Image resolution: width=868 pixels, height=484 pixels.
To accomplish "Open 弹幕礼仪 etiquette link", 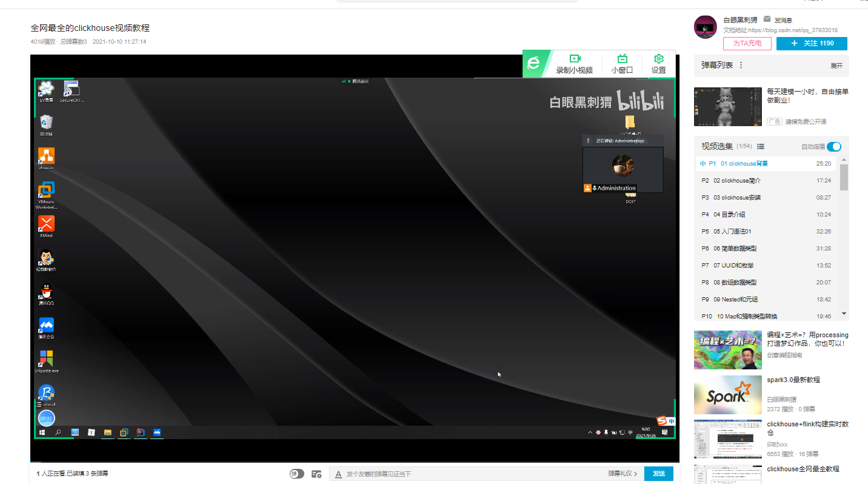I will click(x=623, y=474).
